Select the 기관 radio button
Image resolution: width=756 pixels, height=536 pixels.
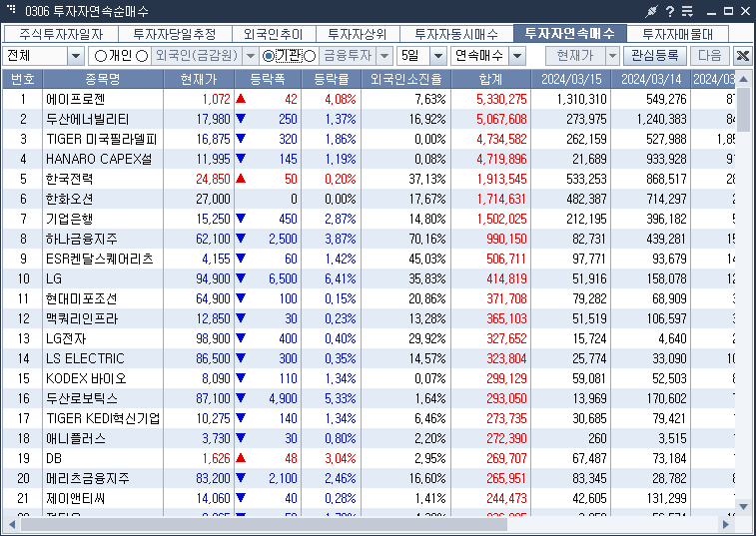pos(268,57)
